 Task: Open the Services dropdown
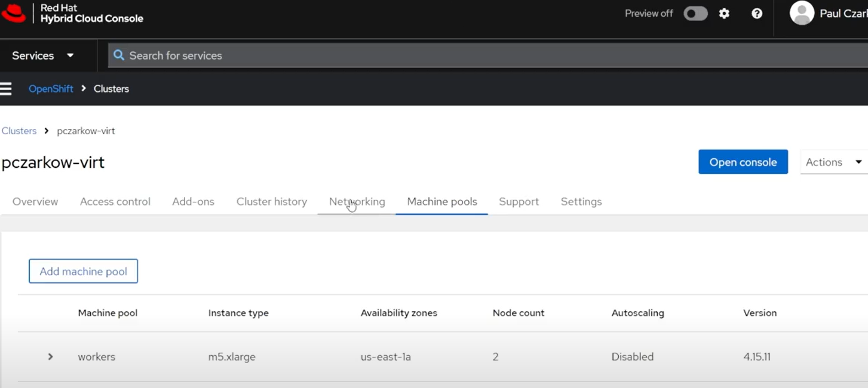(x=43, y=56)
